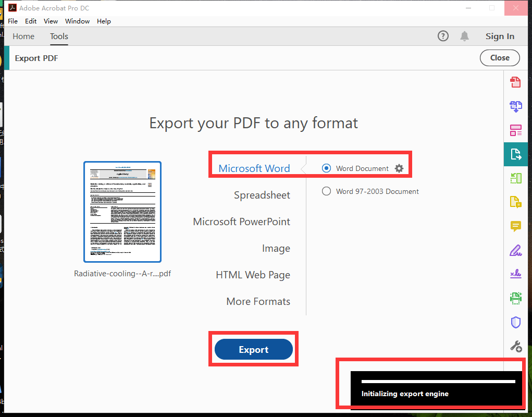Open the View menu
This screenshot has width=532, height=417.
(51, 21)
